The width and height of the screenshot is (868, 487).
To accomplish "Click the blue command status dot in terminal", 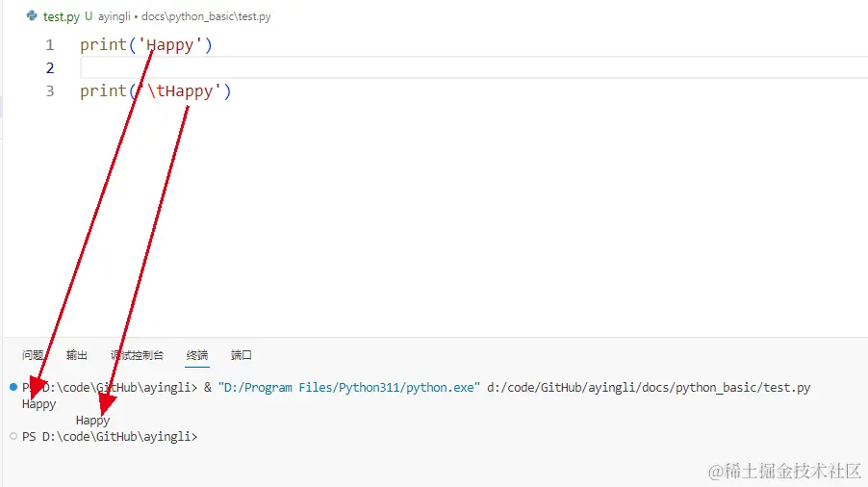I will click(13, 387).
